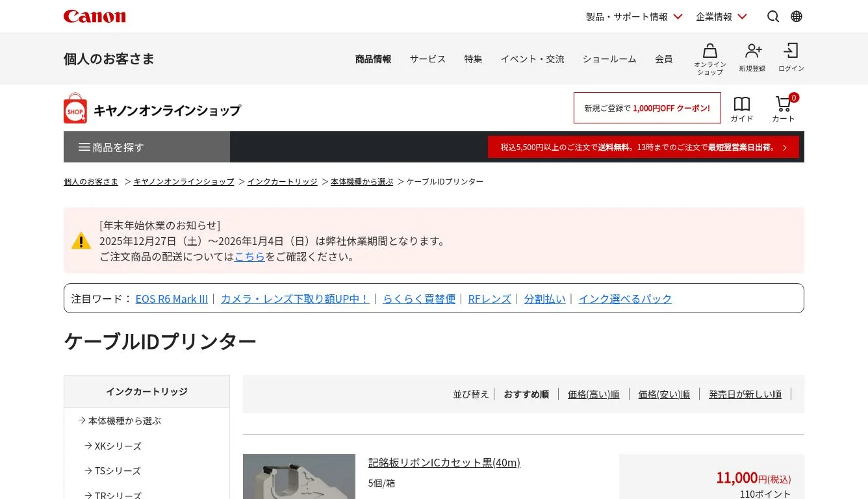This screenshot has width=868, height=499.
Task: Open the shopping カート icon
Action: pyautogui.click(x=782, y=105)
